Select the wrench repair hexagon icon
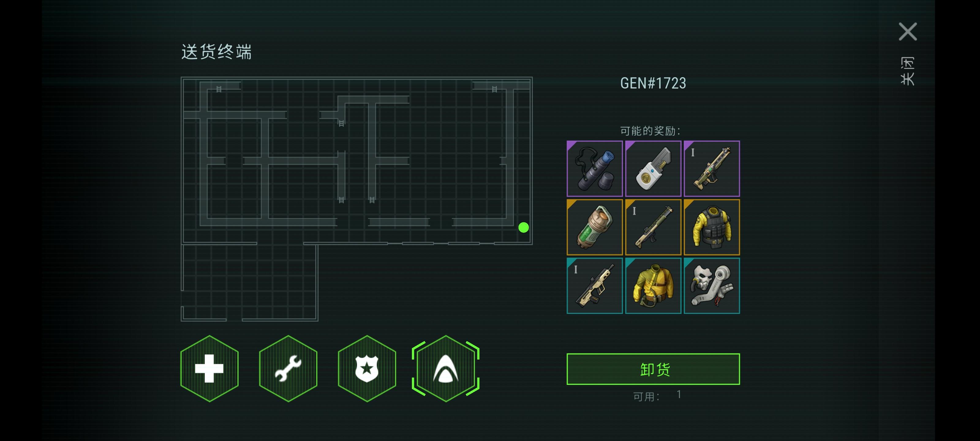Screen dimensions: 980x441 click(288, 368)
